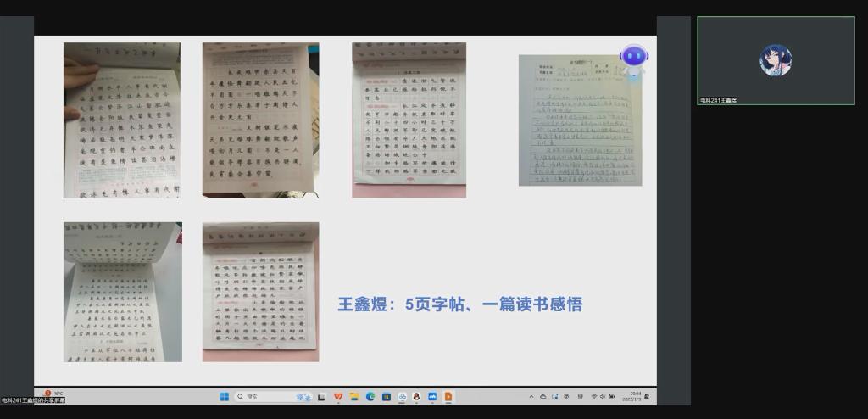Open the QQ penguin taskbar icon
Viewport: 868px width, 419px height.
click(x=416, y=396)
